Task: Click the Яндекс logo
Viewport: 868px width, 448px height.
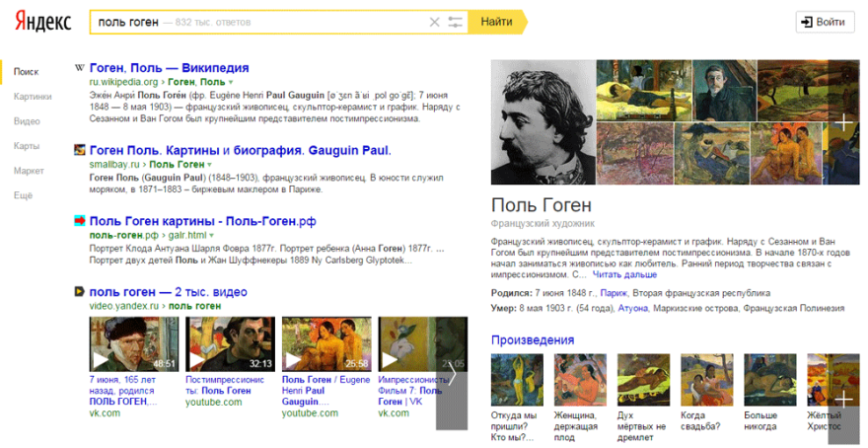Action: 38,22
